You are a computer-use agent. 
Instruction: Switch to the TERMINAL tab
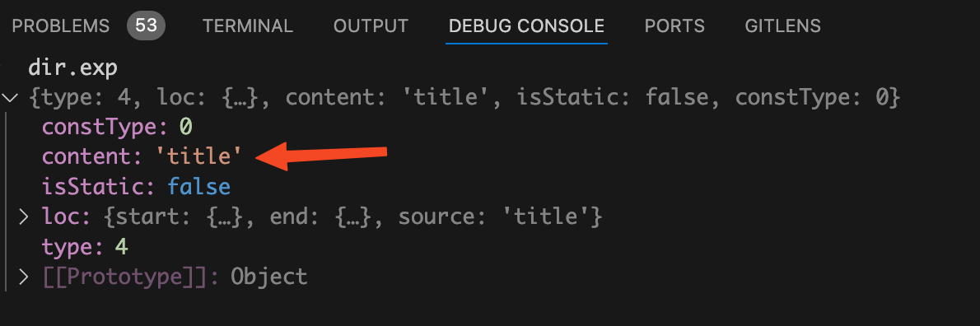coord(248,26)
